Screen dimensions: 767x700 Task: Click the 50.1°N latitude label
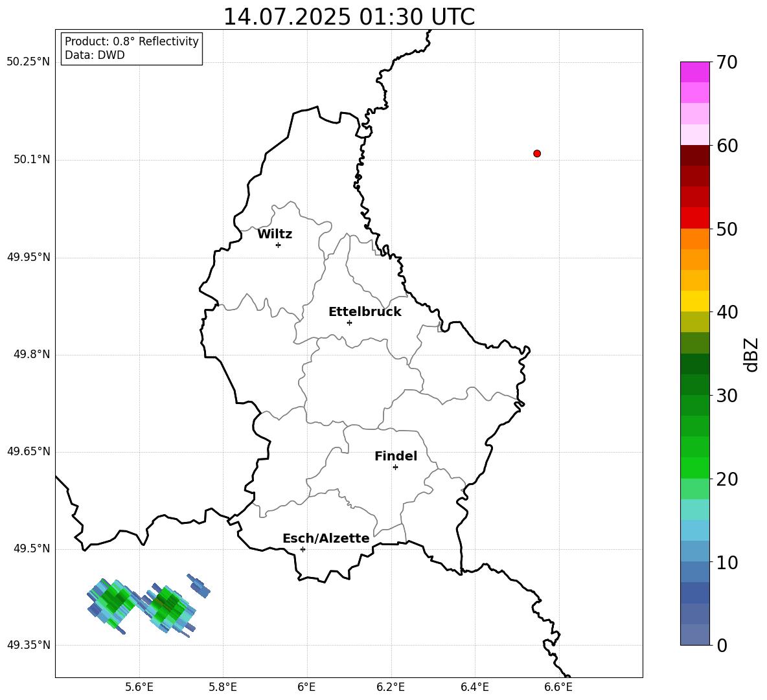32,160
